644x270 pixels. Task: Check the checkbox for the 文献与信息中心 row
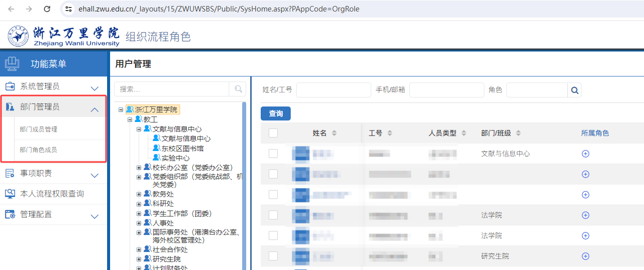[273, 153]
